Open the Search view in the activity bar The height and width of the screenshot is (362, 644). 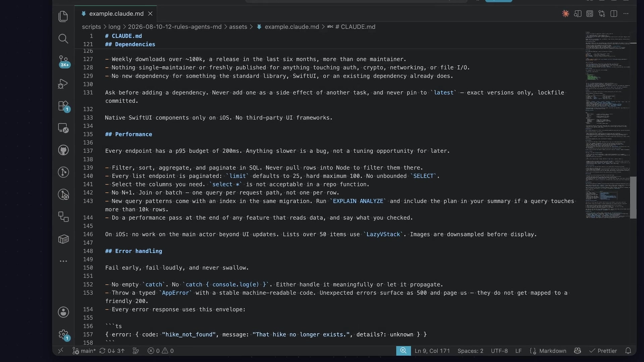coord(63,39)
